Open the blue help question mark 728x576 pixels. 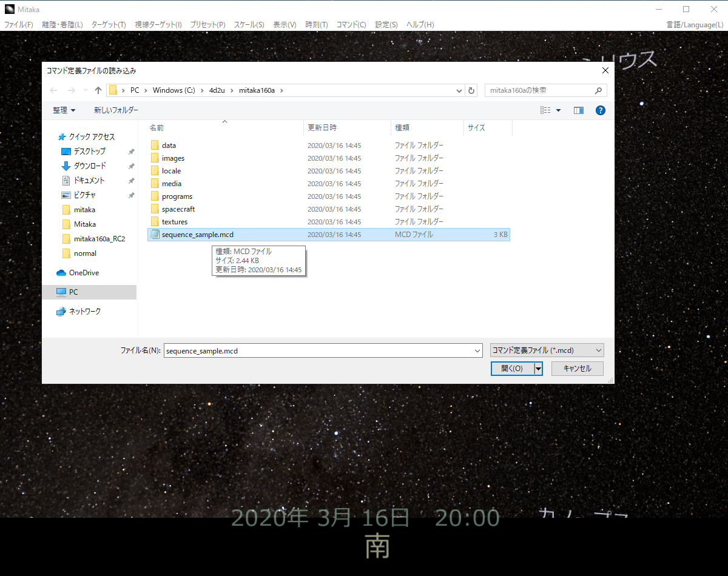click(601, 110)
